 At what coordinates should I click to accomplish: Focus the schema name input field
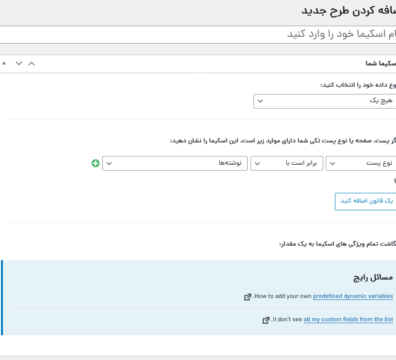click(198, 34)
